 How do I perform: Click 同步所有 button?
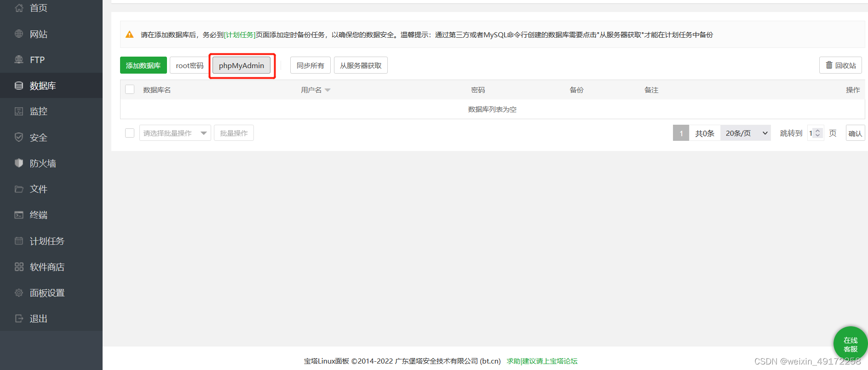coord(310,65)
